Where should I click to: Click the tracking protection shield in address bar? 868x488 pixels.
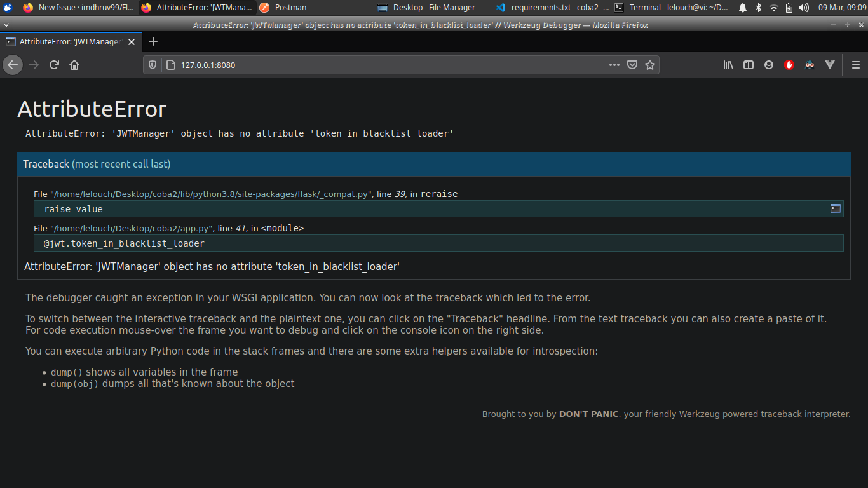153,64
